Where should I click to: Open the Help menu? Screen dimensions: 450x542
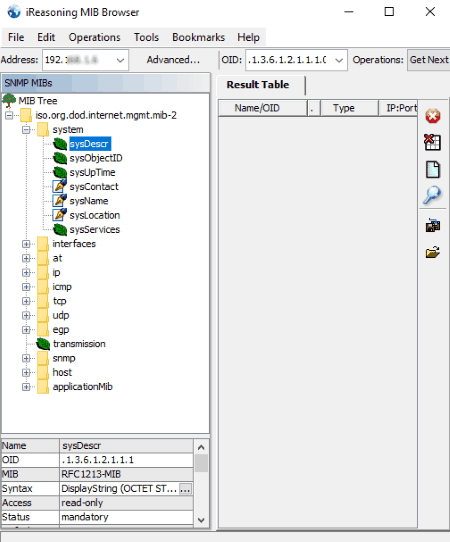248,37
